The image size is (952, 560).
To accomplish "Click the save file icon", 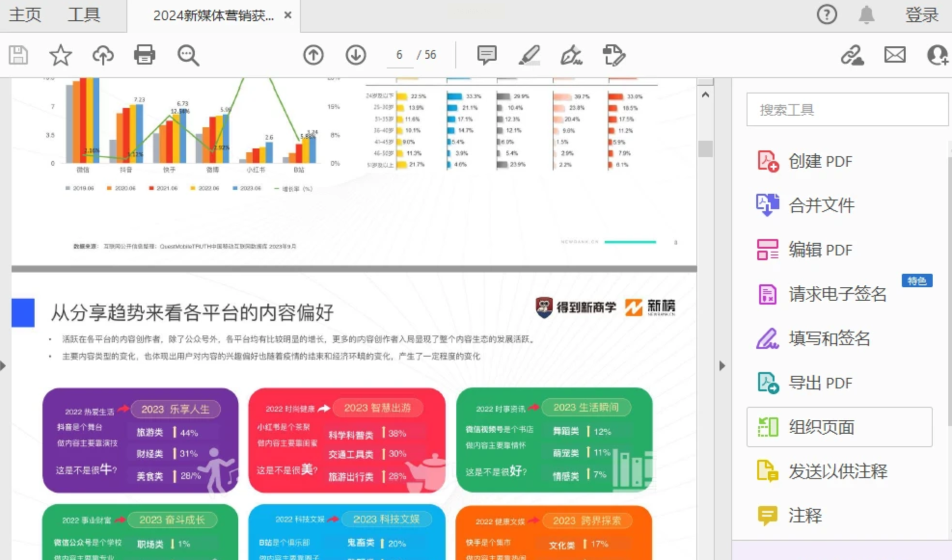I will pyautogui.click(x=18, y=55).
